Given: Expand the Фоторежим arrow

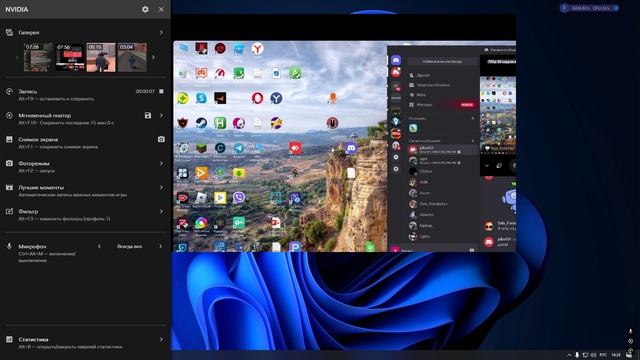Looking at the screenshot, I should 161,163.
